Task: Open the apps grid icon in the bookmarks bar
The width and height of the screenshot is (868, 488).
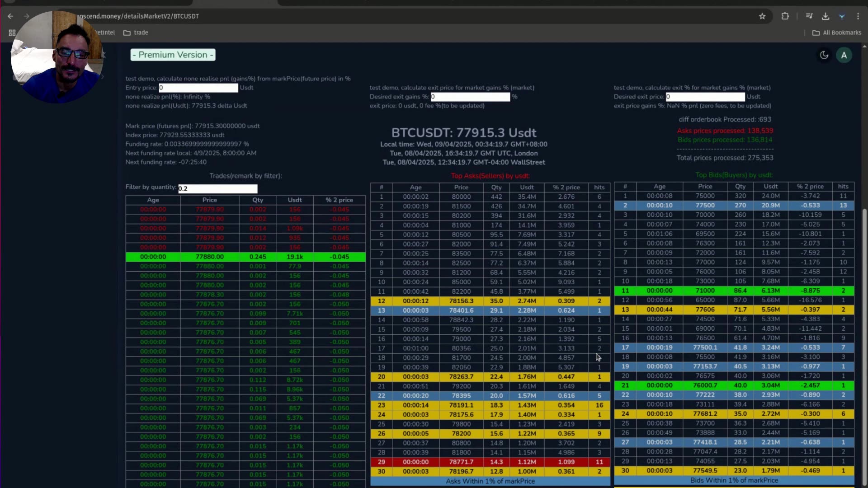Action: tap(12, 33)
